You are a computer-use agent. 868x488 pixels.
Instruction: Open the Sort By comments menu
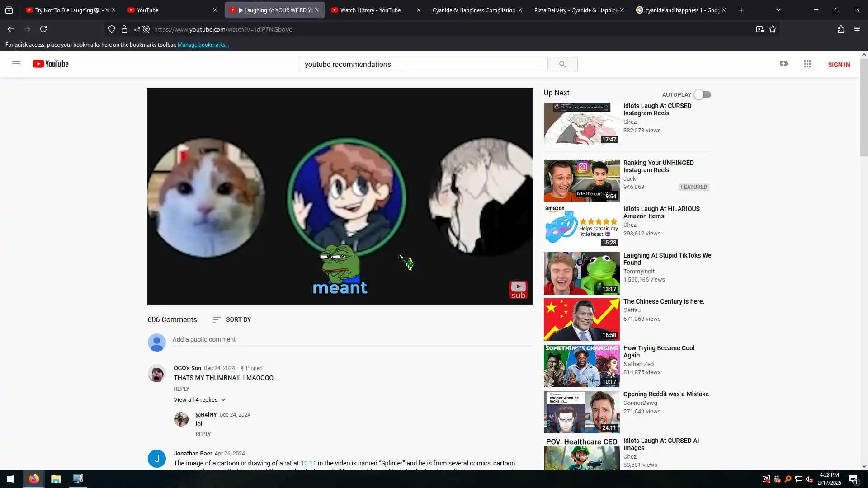pos(232,320)
